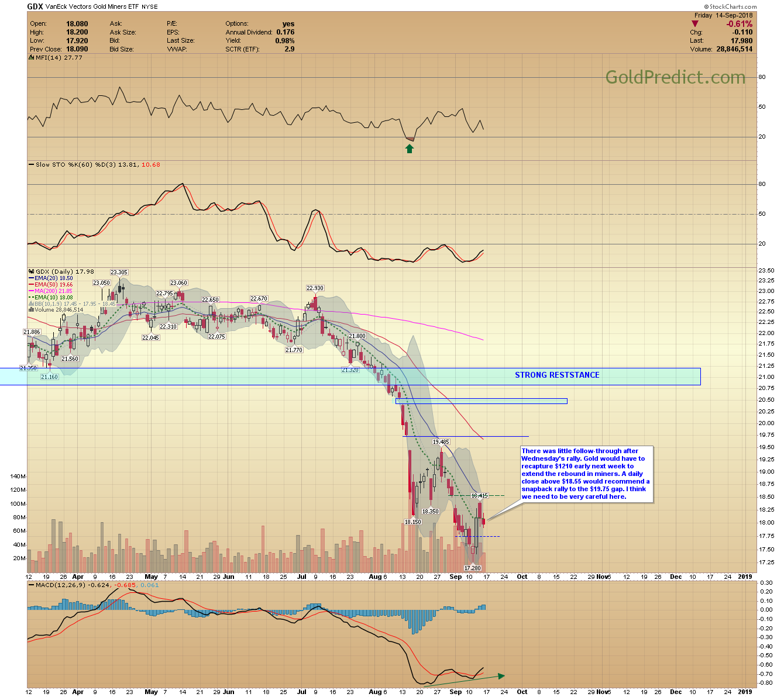
Task: Click the 2019 label on the bottom MACD axis
Action: click(x=745, y=692)
